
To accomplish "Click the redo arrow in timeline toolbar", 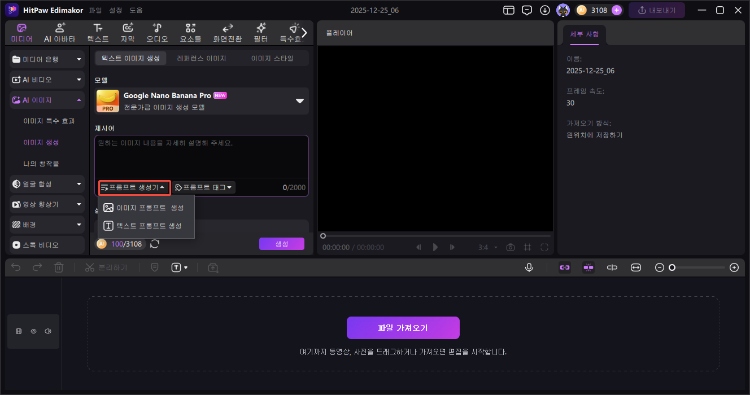I will [x=37, y=267].
